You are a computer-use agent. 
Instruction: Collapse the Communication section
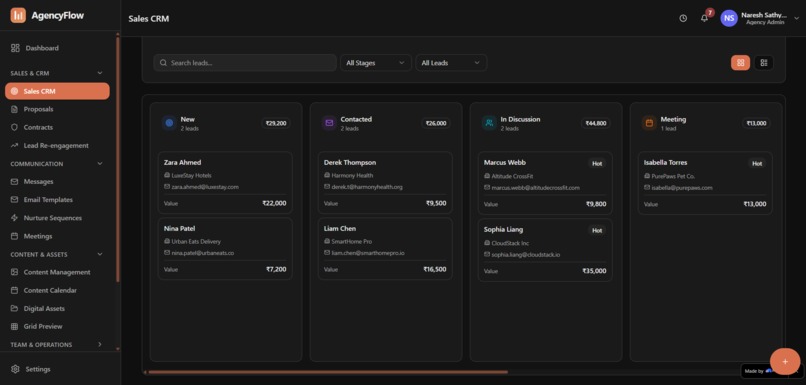100,163
